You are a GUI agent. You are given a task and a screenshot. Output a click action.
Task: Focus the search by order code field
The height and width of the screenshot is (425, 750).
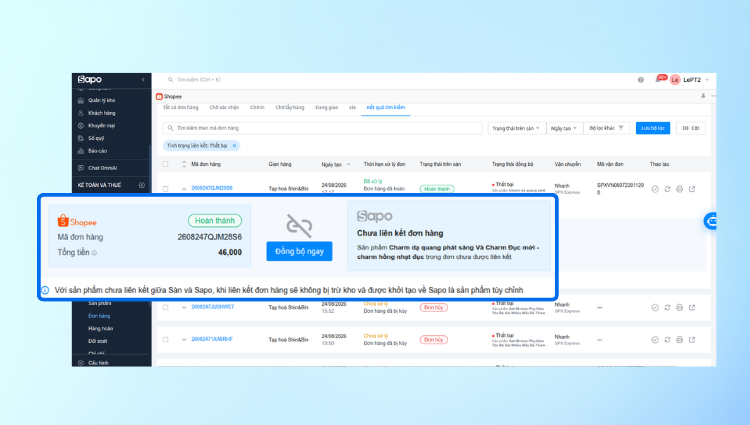(x=323, y=128)
